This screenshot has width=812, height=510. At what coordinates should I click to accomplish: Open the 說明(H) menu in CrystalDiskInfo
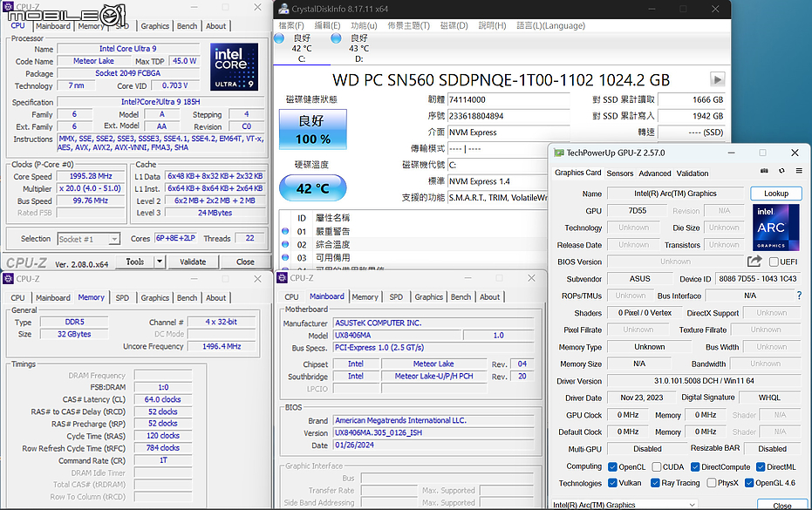[x=492, y=25]
